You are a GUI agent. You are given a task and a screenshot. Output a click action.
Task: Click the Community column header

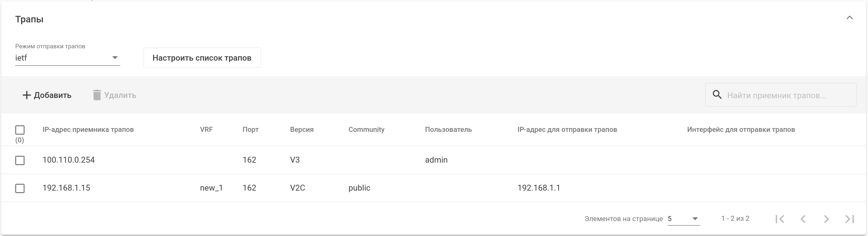(x=366, y=130)
